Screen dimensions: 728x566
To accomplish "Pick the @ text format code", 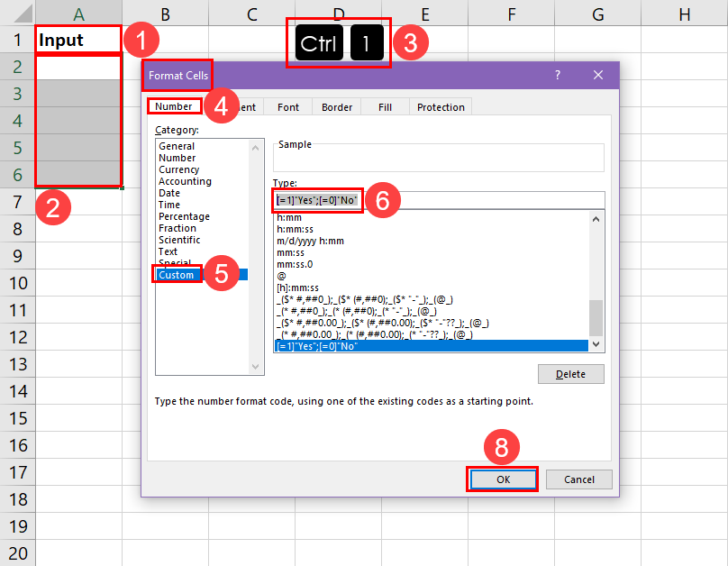I will 281,276.
